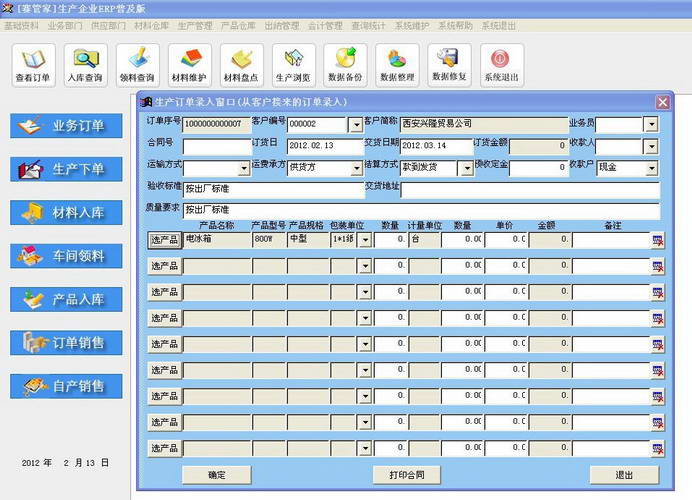Viewport: 692px width, 500px height.
Task: Open the 材料盘点 toolbar icon
Action: pos(241,65)
